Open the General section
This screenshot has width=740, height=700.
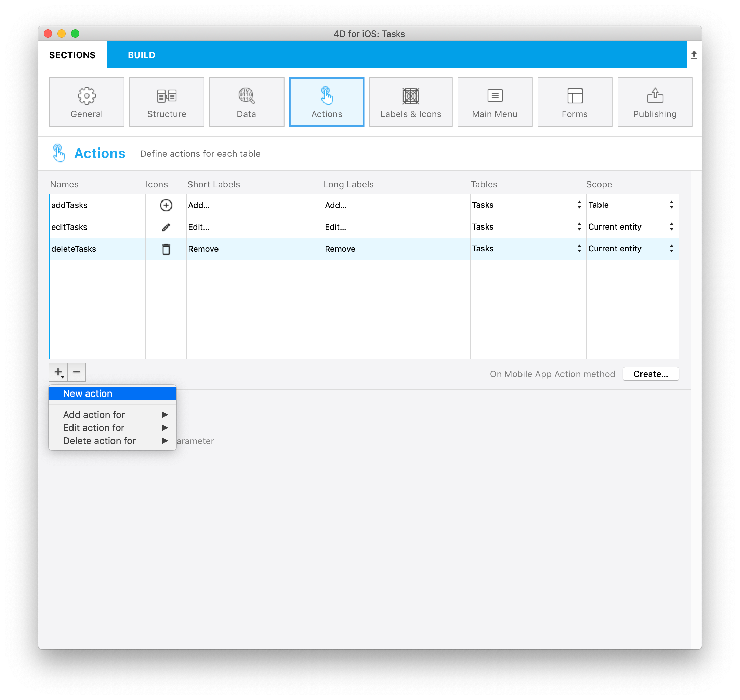[x=87, y=102]
